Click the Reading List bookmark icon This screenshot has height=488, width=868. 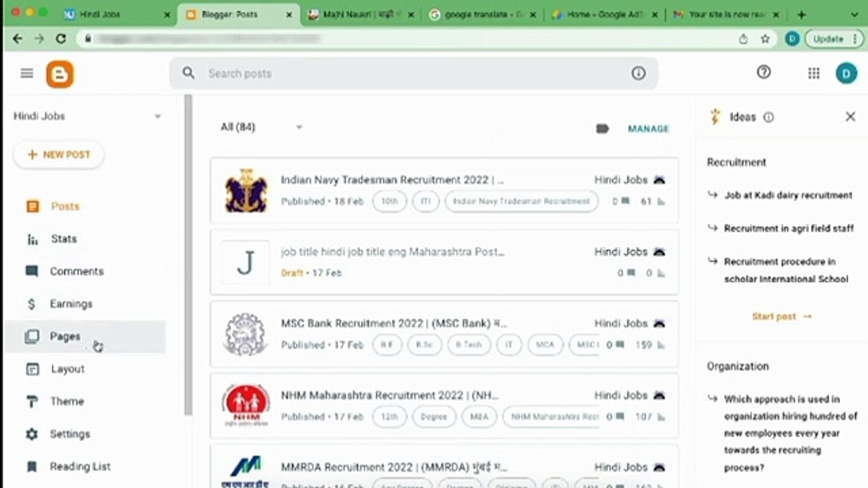pyautogui.click(x=32, y=466)
